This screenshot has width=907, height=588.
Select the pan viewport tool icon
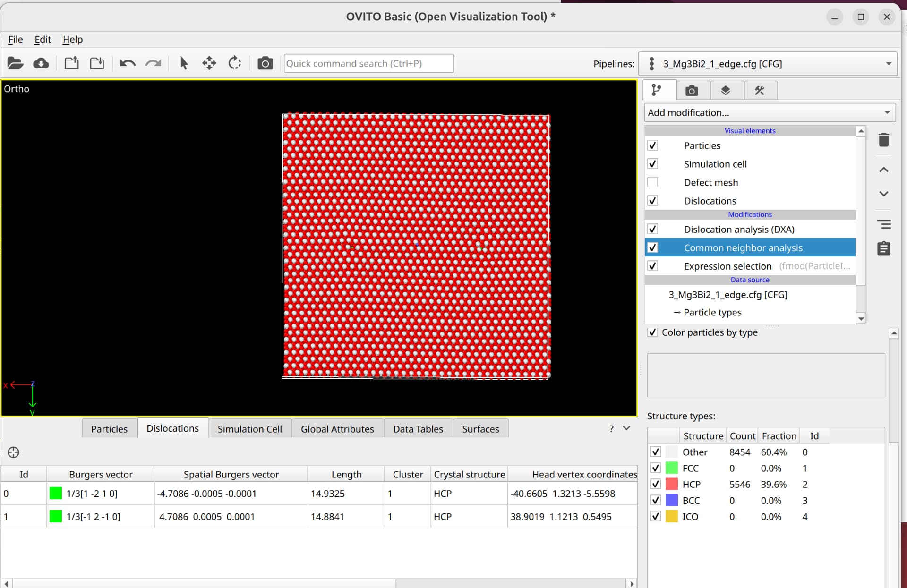209,63
